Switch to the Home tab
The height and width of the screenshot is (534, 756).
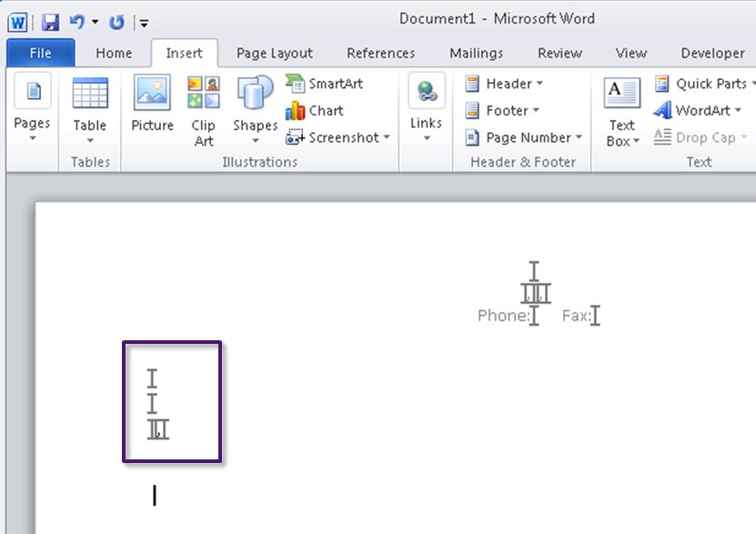[114, 53]
